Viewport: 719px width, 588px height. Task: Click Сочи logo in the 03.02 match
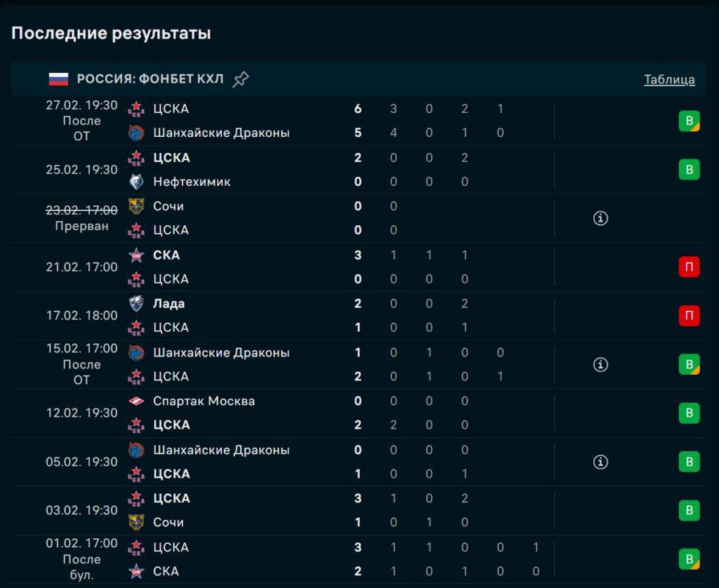pyautogui.click(x=136, y=522)
